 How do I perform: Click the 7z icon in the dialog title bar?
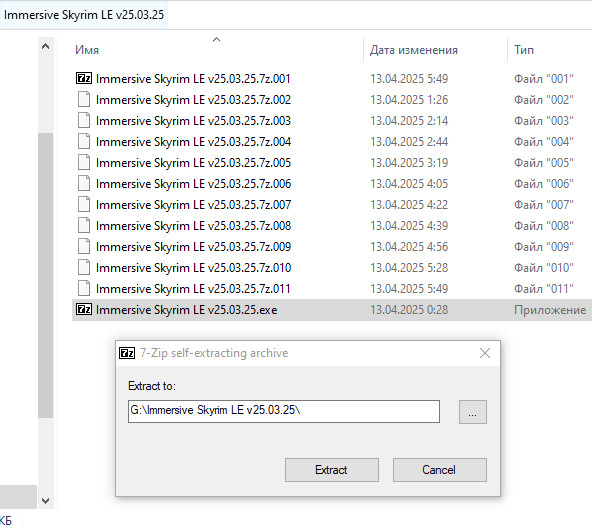click(127, 353)
